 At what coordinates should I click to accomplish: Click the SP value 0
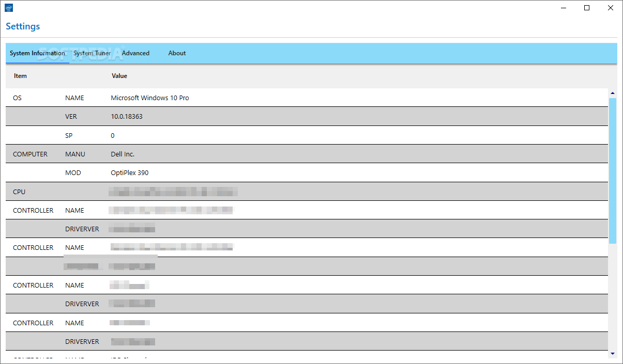113,135
